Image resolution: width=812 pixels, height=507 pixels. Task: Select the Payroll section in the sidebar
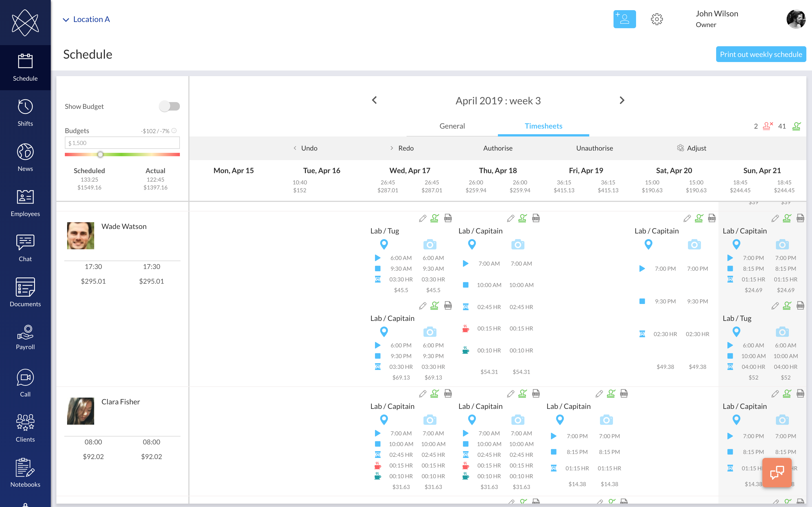(x=25, y=336)
